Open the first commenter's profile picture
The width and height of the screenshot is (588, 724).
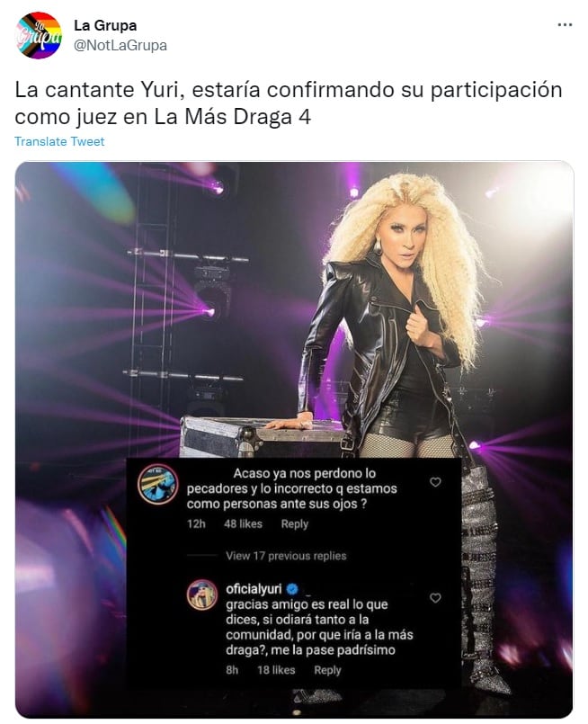[x=158, y=485]
